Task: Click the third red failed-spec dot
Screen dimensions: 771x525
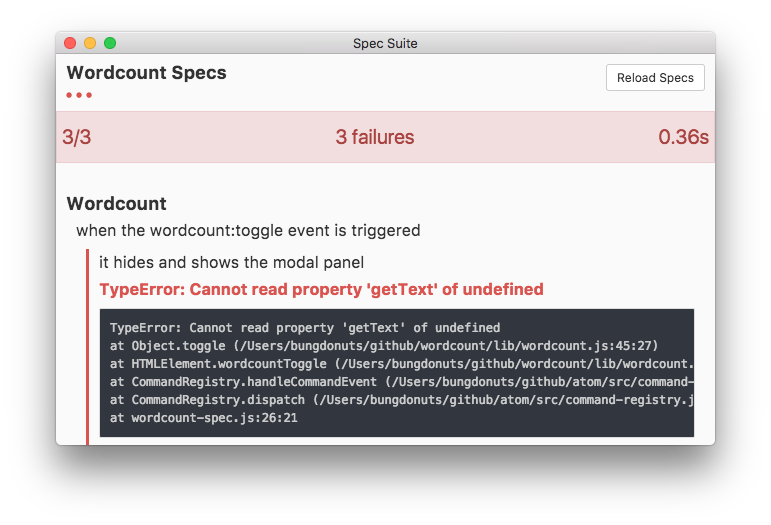Action: [x=89, y=95]
